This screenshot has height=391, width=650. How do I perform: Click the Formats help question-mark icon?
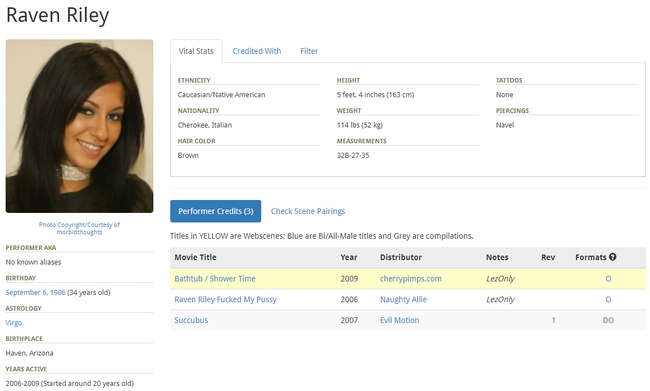tap(612, 257)
